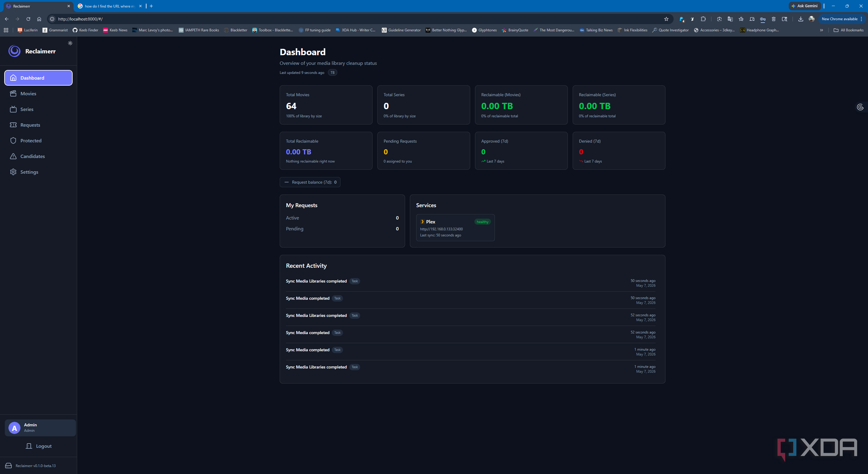
Task: Toggle the TB size unit badge
Action: point(332,72)
